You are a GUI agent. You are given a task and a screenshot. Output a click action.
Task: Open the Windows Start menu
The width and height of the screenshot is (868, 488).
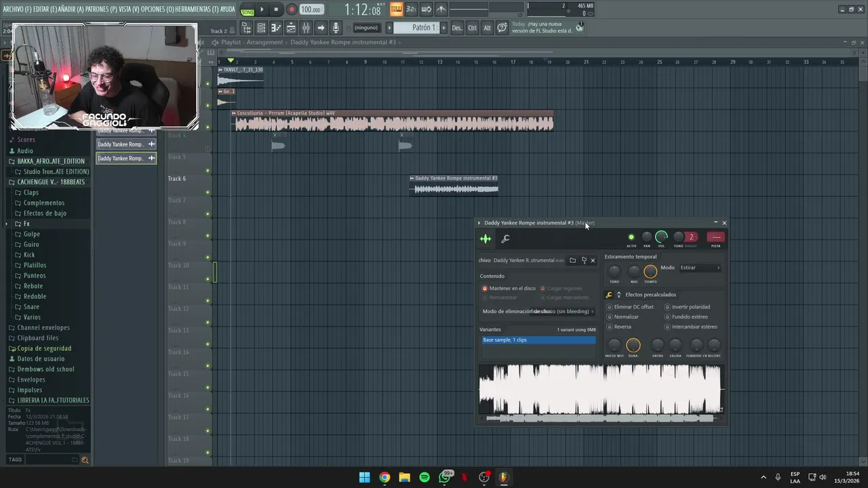[x=364, y=477]
